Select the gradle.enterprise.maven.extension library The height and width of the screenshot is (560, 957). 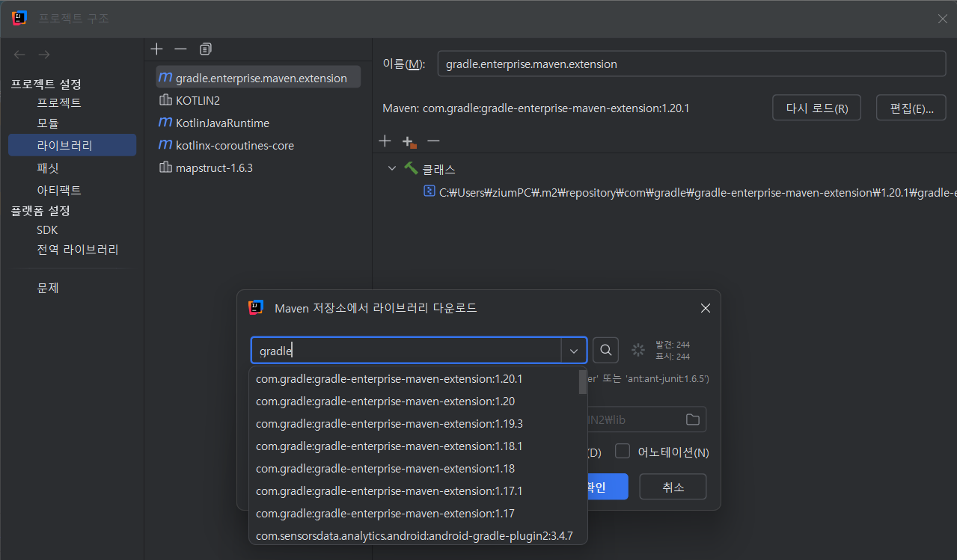point(258,78)
